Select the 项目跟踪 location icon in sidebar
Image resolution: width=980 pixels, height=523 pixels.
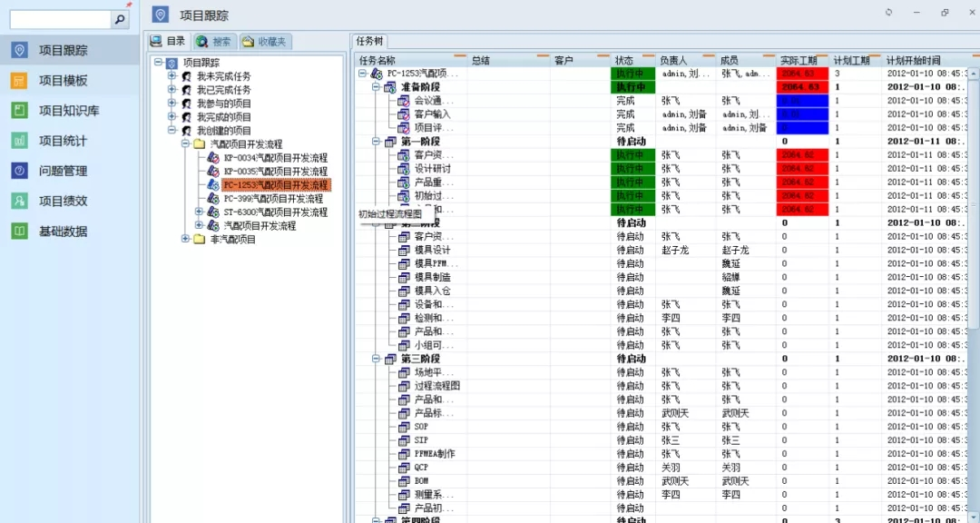click(19, 51)
